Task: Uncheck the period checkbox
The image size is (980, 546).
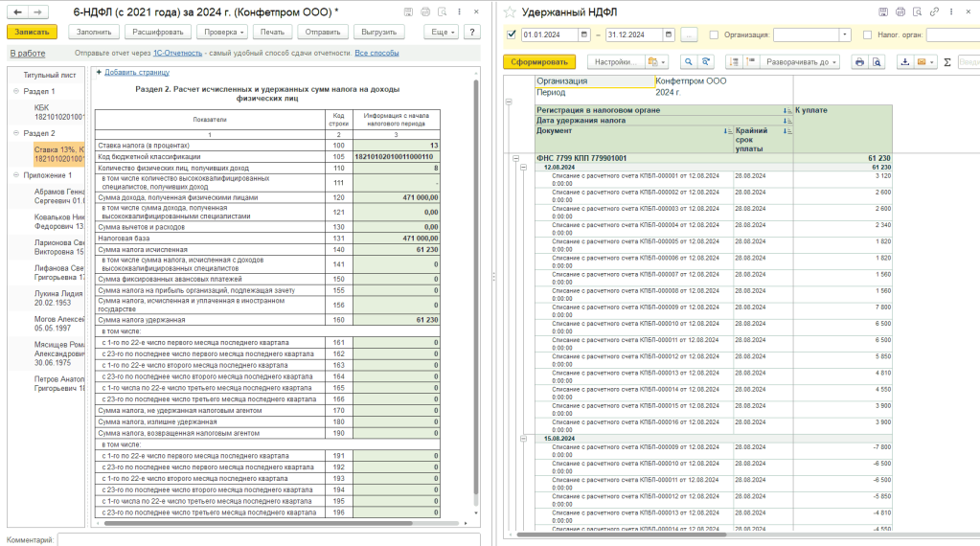Action: pos(512,34)
